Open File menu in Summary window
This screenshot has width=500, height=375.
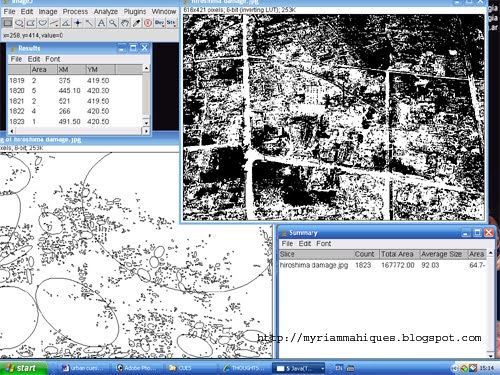287,244
